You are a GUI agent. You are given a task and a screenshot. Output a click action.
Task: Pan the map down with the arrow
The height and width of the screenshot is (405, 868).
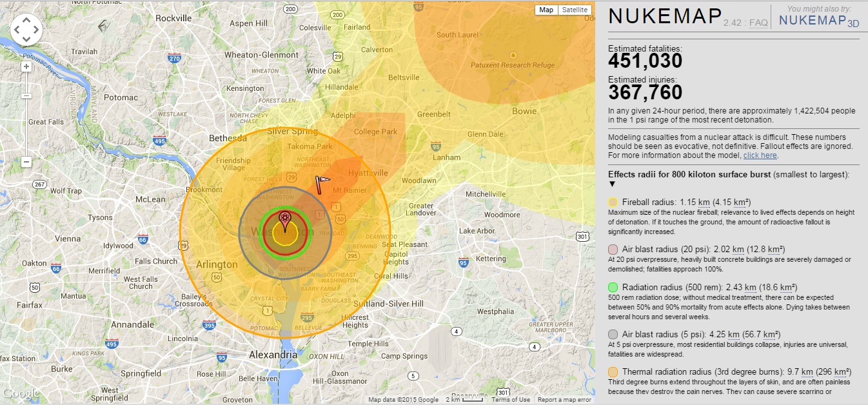click(x=26, y=38)
